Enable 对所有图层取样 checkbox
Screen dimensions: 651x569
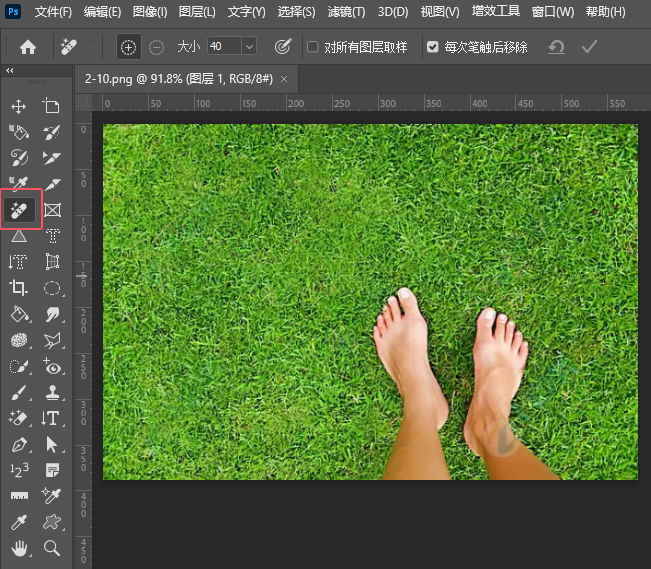(x=313, y=47)
